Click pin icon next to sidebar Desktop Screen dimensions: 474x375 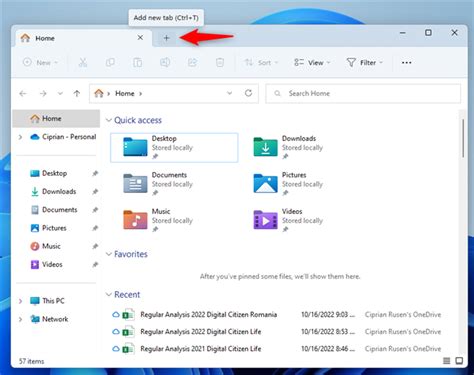point(95,173)
